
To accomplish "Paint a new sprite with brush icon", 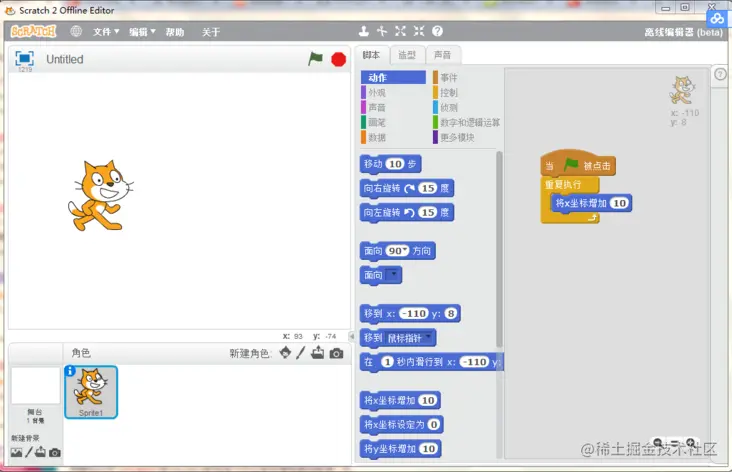I will (x=301, y=352).
